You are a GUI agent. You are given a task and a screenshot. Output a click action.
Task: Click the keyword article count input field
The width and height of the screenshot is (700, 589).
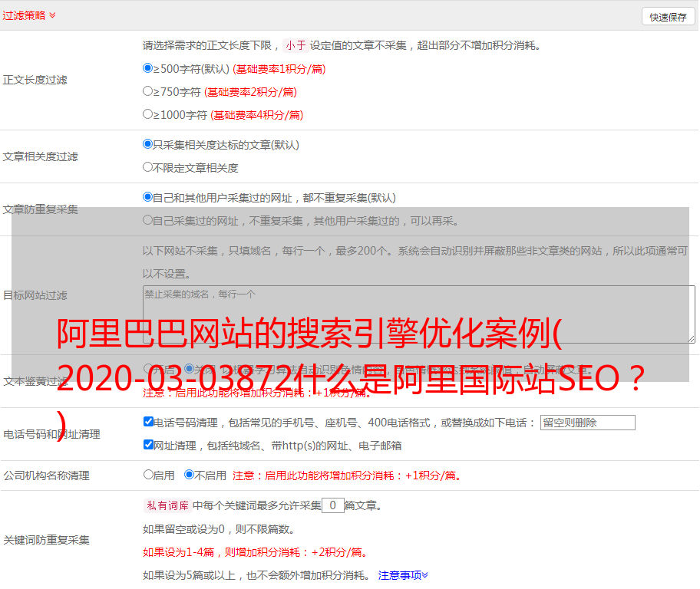[332, 505]
